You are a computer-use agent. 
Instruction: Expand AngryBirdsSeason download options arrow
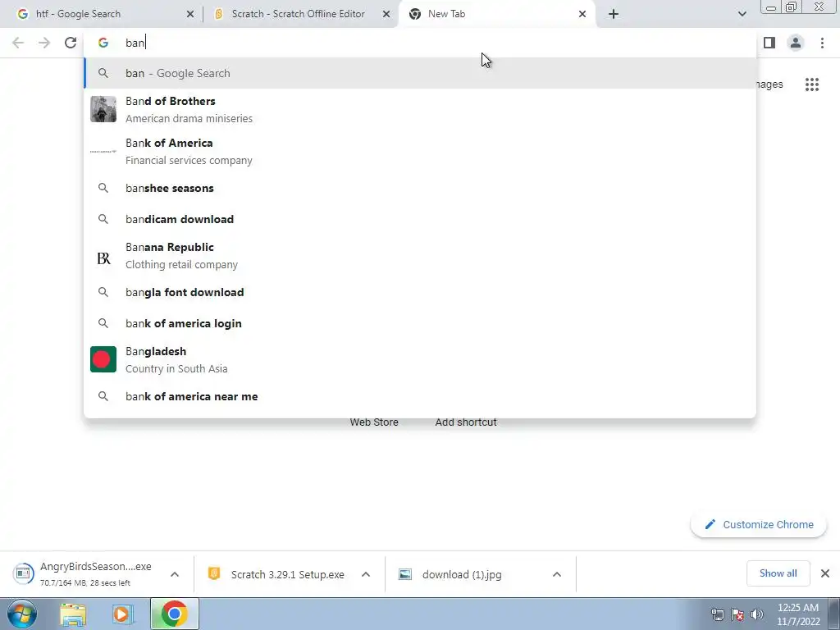[x=175, y=574]
